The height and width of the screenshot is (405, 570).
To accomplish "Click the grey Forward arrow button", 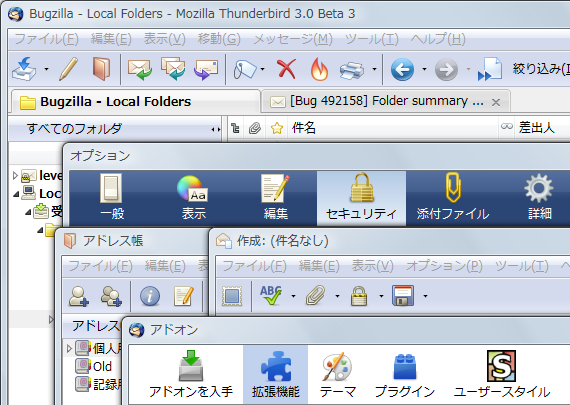I will click(x=446, y=69).
